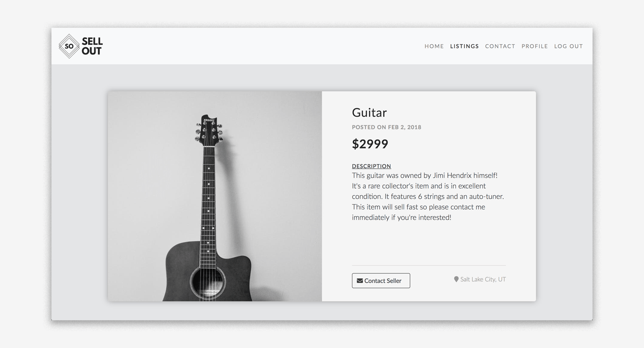The image size is (644, 348).
Task: Click the Jimi Hendrix description paragraph
Action: tap(428, 197)
